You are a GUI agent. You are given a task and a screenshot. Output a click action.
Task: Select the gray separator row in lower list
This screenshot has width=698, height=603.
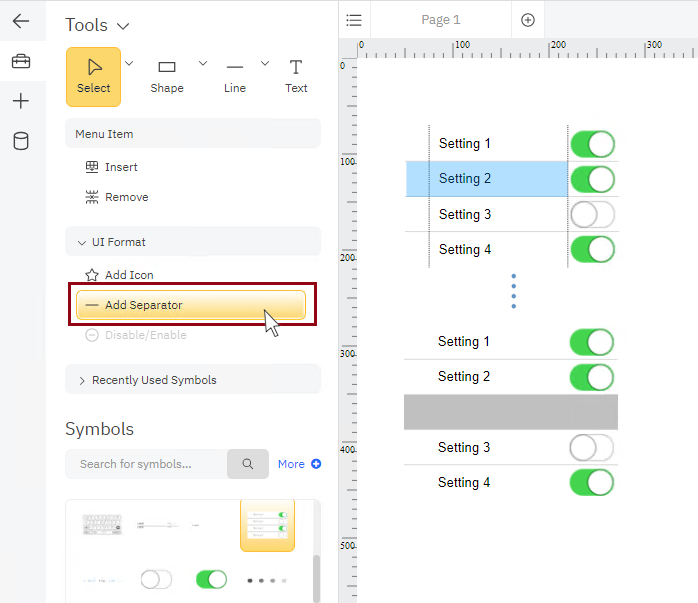point(511,412)
